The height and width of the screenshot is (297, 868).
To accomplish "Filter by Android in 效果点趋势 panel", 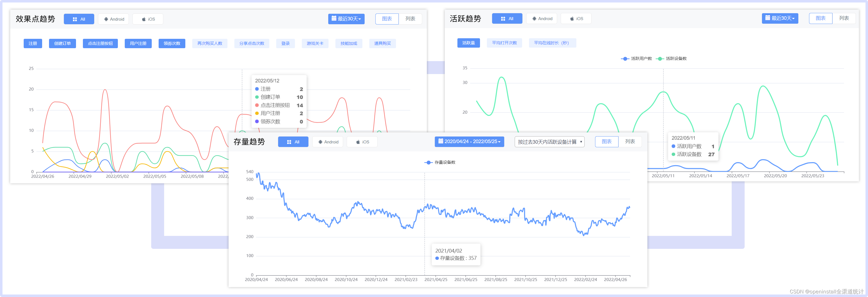I will 114,19.
